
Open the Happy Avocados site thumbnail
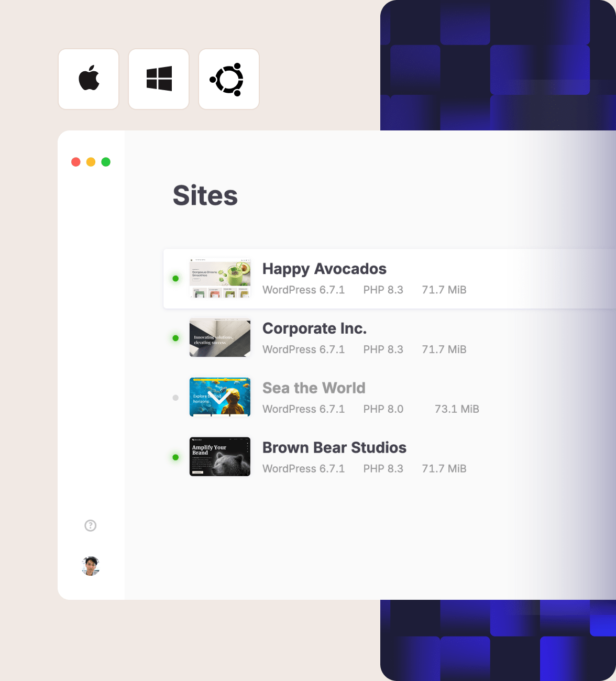tap(220, 278)
